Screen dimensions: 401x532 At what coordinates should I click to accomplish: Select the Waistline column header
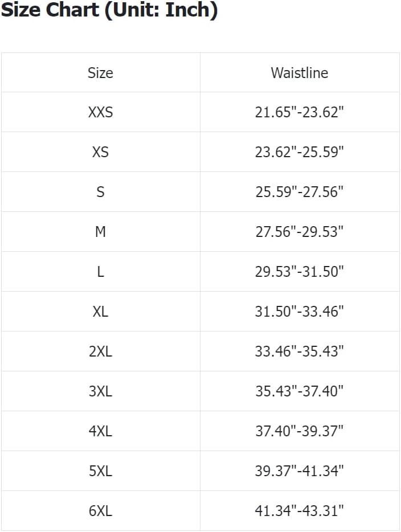300,72
